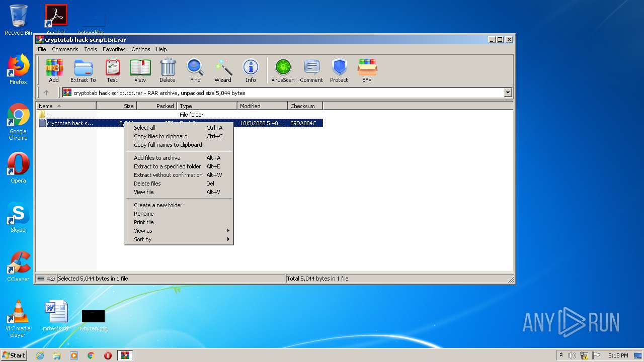The height and width of the screenshot is (362, 644).
Task: Go up one level arrow button
Action: 46,93
